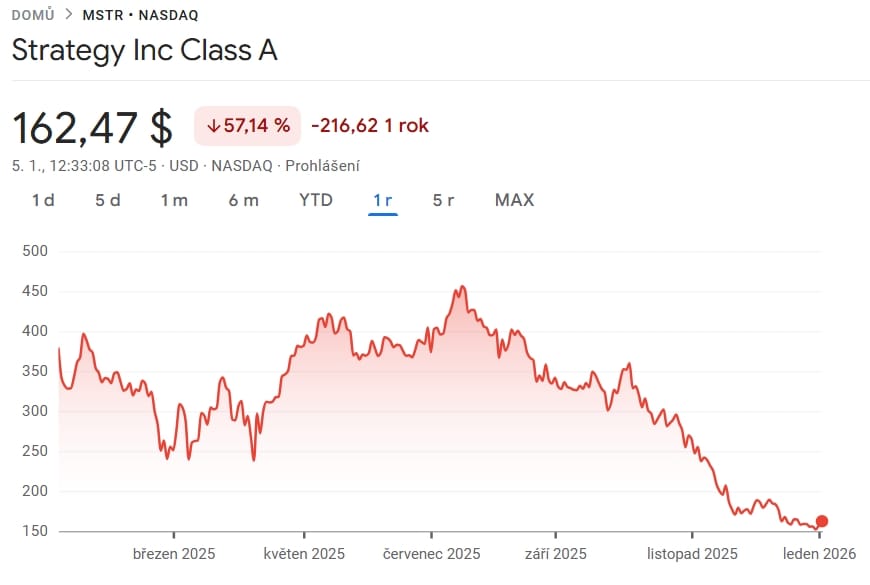Click the chart peak near červenec 2025
The height and width of the screenshot is (585, 870).
pos(460,288)
